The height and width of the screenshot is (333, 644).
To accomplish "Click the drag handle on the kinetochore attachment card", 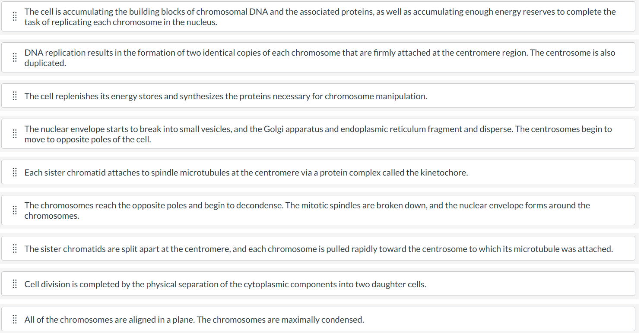I will pos(14,172).
